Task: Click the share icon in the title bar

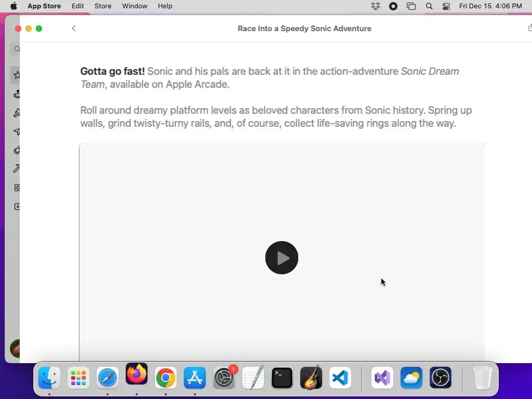Action: click(x=530, y=28)
